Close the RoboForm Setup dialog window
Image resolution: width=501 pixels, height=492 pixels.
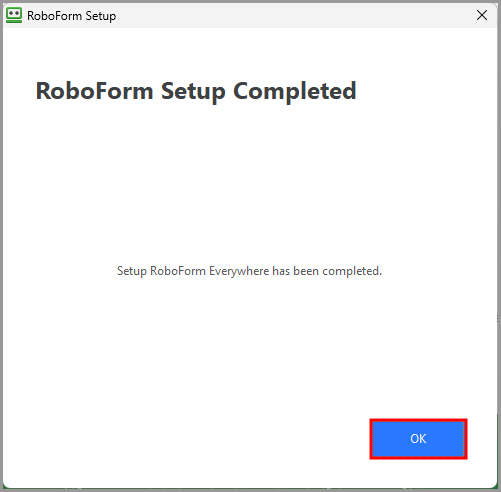tap(482, 15)
